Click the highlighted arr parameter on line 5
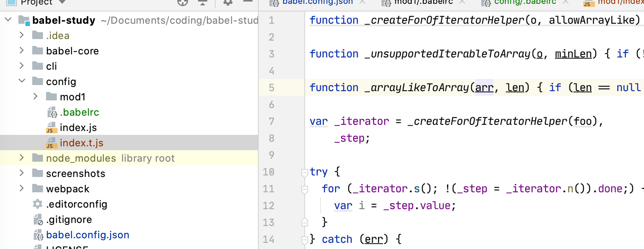The width and height of the screenshot is (644, 249). click(484, 88)
